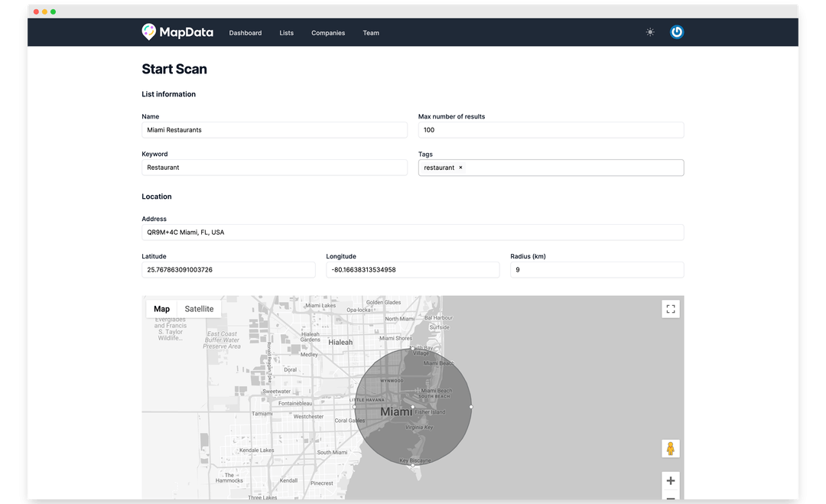Toggle the light/dark theme sun icon
This screenshot has height=504, width=826.
pyautogui.click(x=650, y=32)
